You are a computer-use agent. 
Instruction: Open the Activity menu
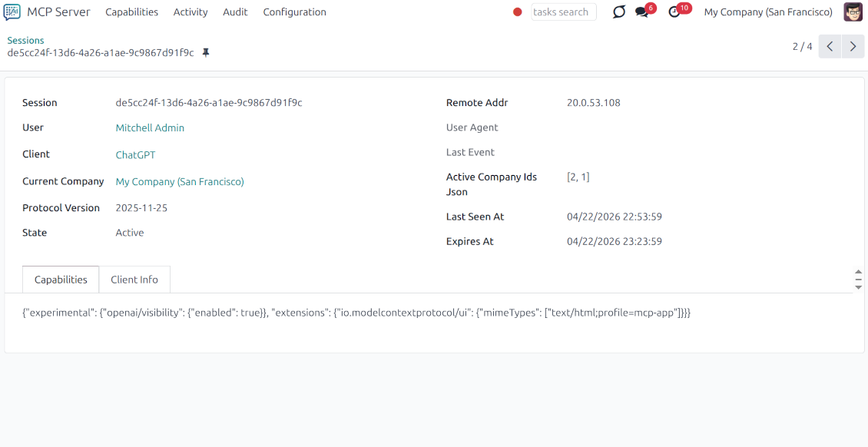190,12
